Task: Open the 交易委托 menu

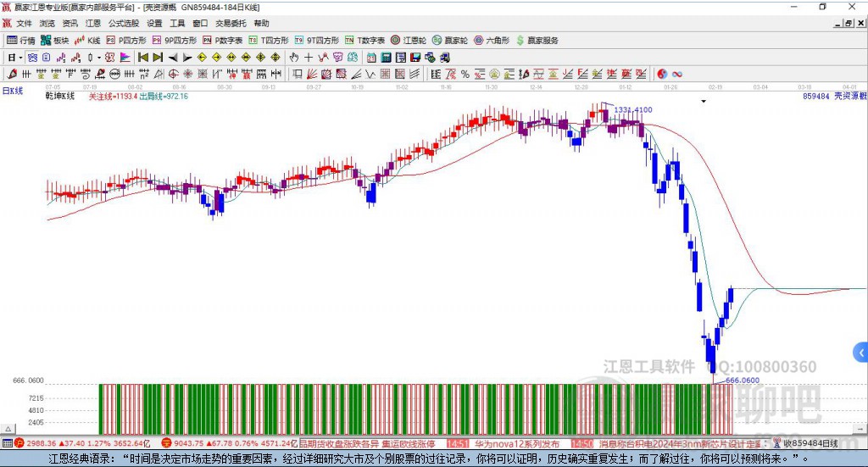Action: [231, 23]
